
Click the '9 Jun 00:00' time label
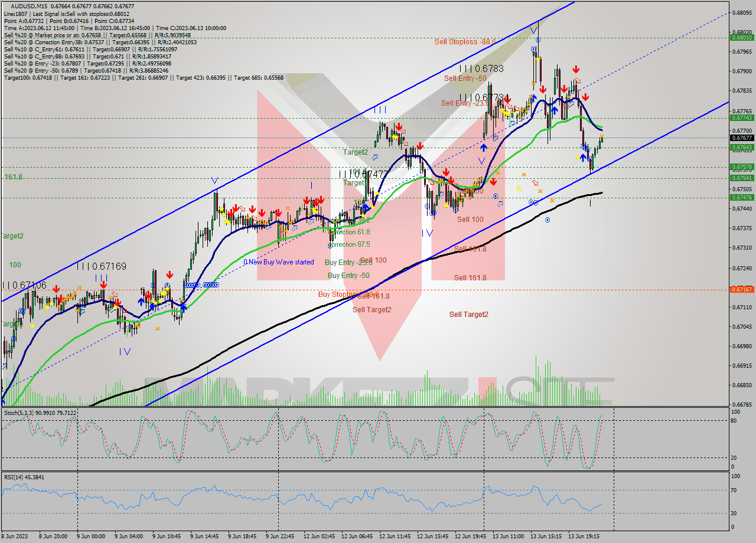click(92, 537)
